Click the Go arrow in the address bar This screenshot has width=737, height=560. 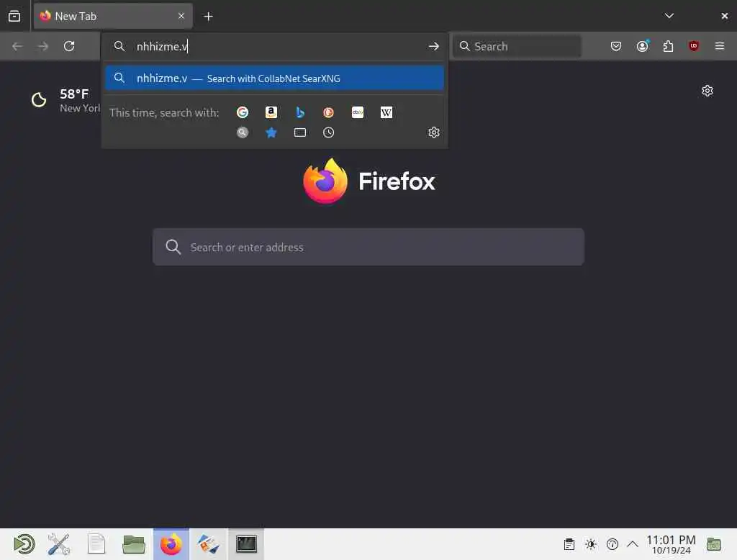[434, 46]
